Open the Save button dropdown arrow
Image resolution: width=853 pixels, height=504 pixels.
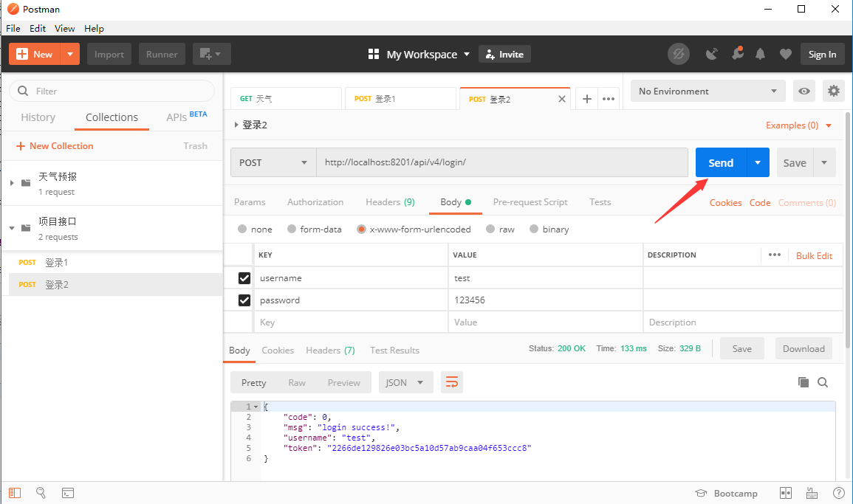click(824, 162)
